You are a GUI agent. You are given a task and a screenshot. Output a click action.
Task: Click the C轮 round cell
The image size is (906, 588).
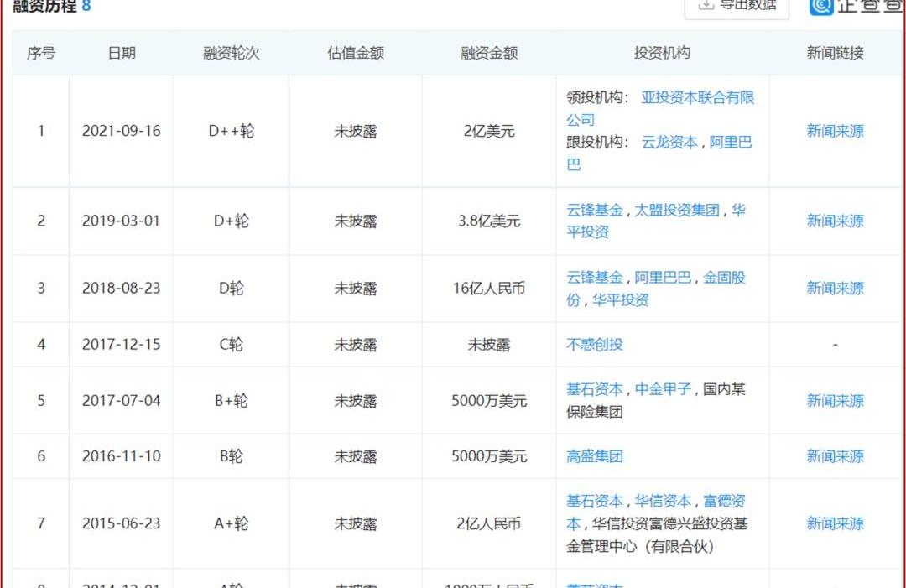232,345
